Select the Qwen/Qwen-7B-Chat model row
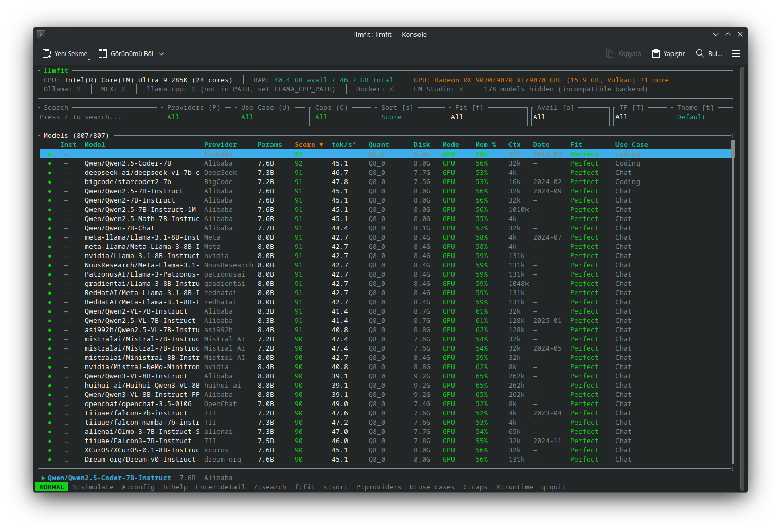 [385, 228]
